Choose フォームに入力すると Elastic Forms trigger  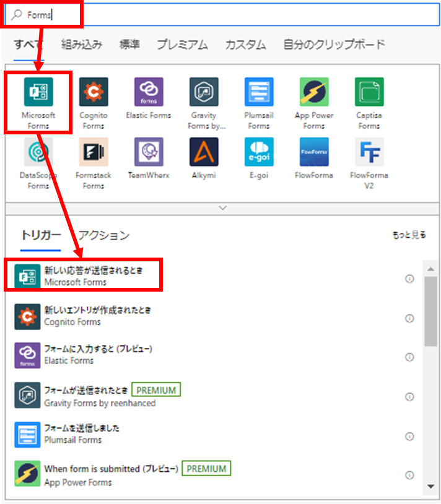(x=213, y=355)
